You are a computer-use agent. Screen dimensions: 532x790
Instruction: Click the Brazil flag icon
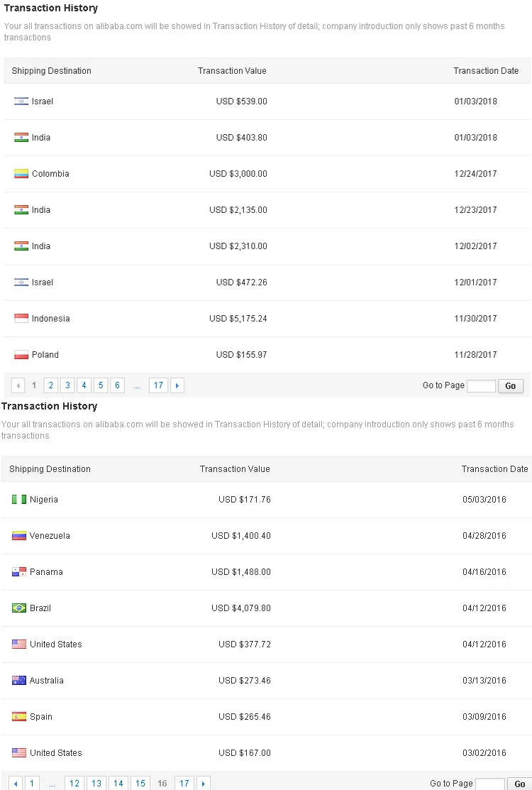[18, 608]
